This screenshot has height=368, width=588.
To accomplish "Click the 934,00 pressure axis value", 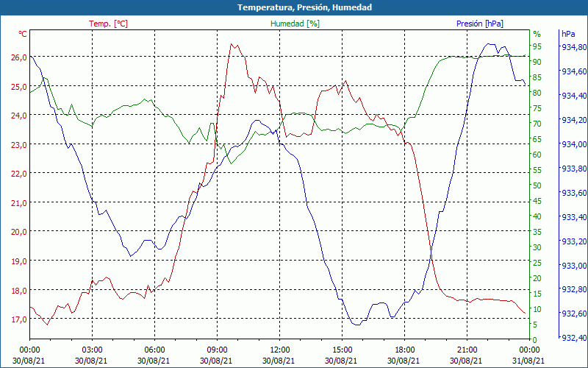I will tap(573, 144).
